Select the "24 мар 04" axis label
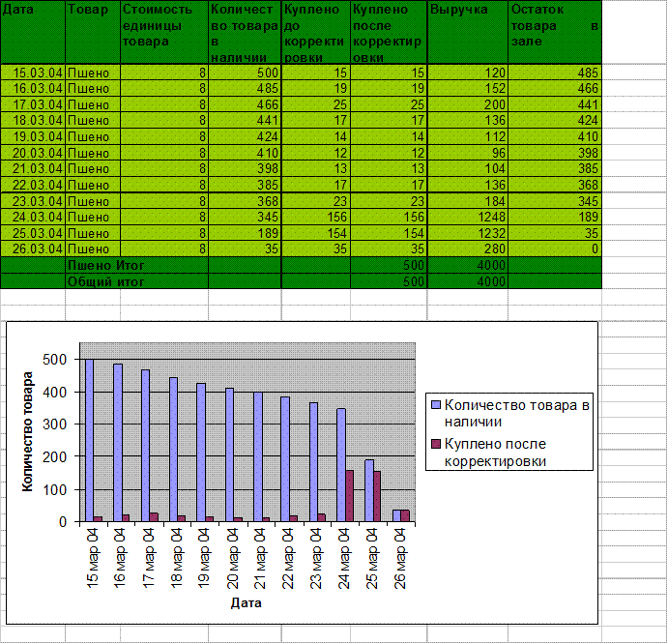 (x=343, y=558)
